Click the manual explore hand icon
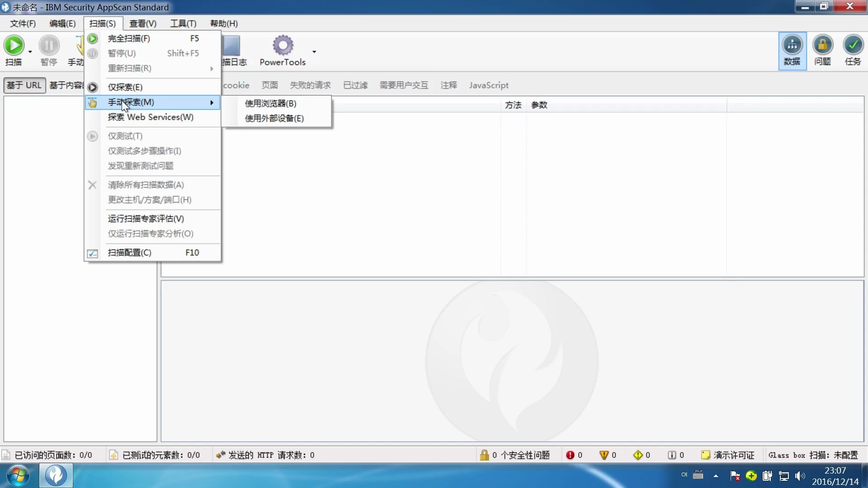The image size is (868, 488). pyautogui.click(x=93, y=103)
